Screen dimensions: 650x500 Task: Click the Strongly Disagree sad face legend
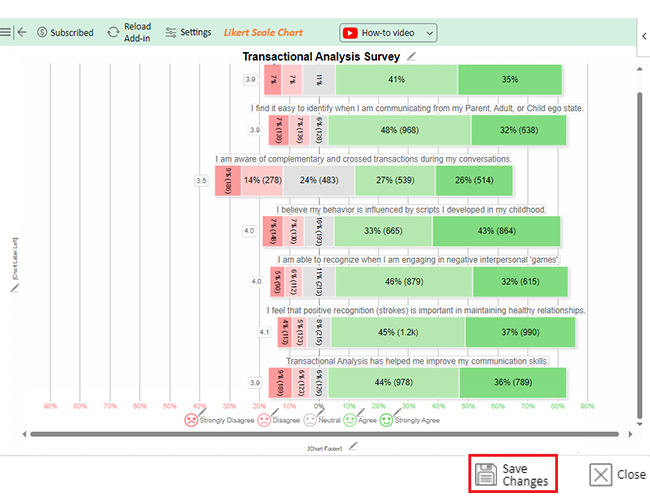click(191, 420)
